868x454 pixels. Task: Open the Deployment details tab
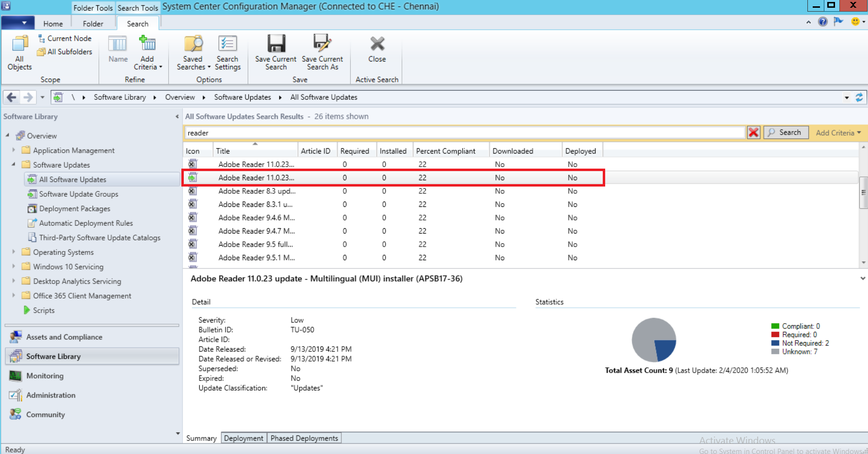tap(243, 438)
